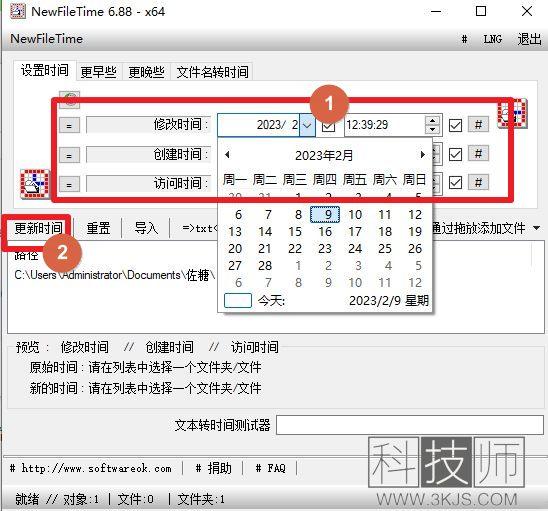This screenshot has width=548, height=511.
Task: Click the 2023年2月 calendar header
Action: click(324, 155)
